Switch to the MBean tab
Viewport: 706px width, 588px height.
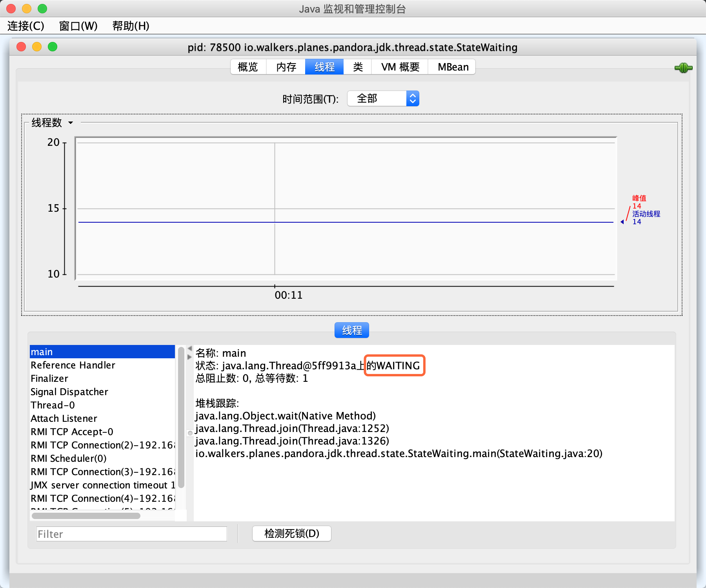tap(451, 67)
